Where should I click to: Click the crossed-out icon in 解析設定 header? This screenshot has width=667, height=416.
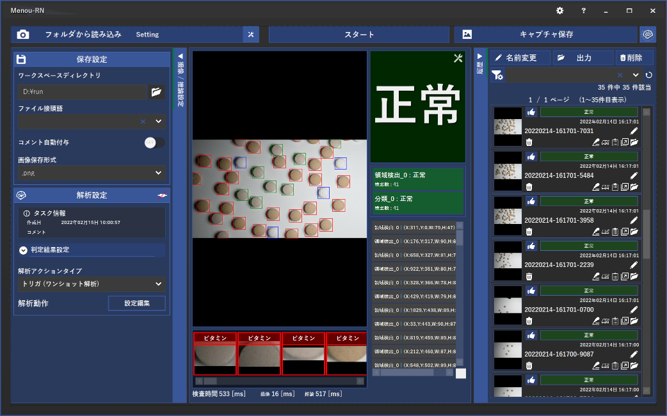tap(162, 195)
